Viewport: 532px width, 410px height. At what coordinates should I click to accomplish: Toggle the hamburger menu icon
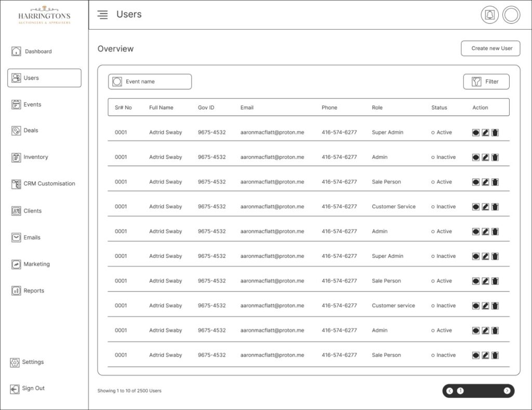(103, 15)
